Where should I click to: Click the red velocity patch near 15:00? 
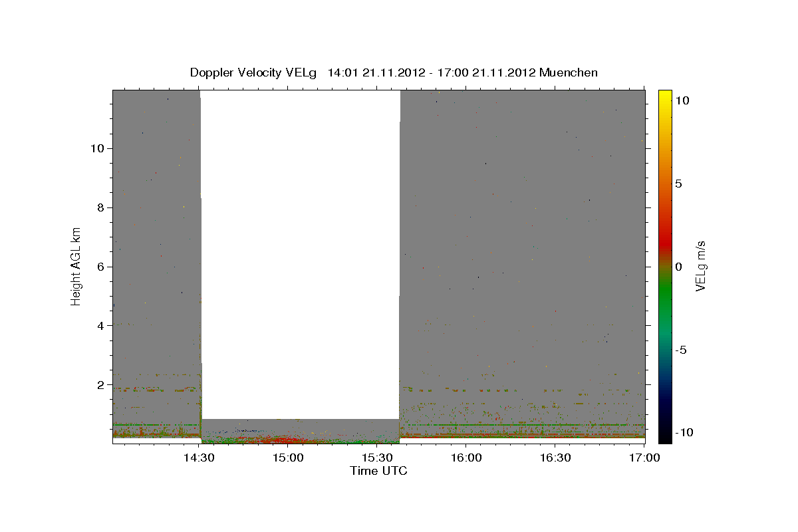coord(283,439)
